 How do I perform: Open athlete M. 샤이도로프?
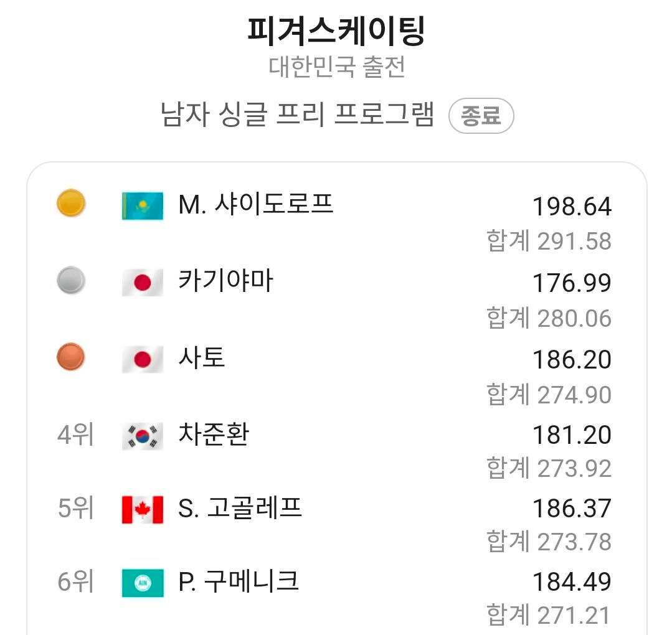[x=256, y=204]
